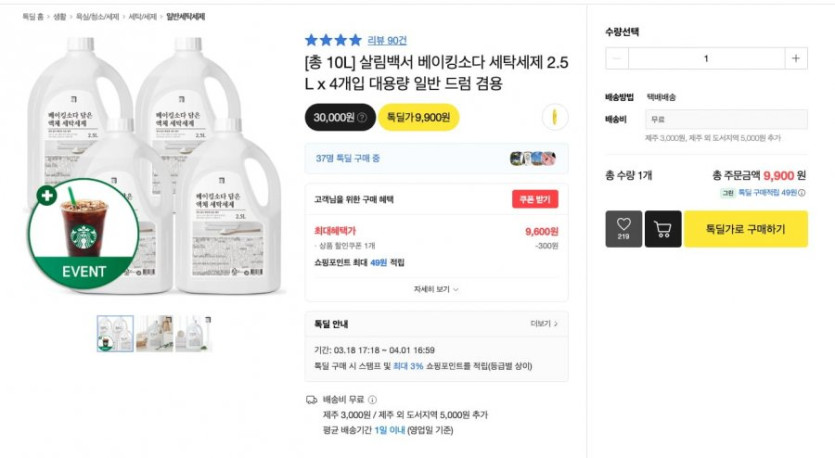Click the buyer profile avatars group
This screenshot has height=458, width=835.
(532, 158)
